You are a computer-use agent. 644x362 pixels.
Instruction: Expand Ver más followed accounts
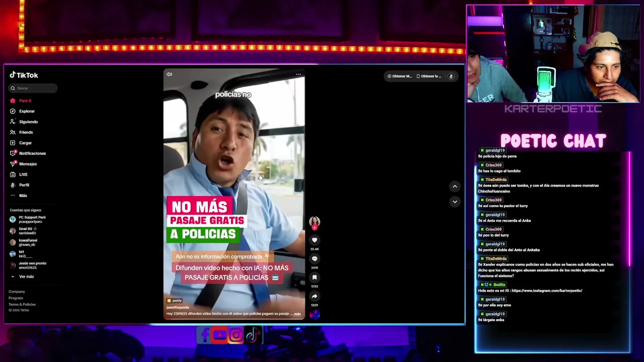click(x=22, y=277)
